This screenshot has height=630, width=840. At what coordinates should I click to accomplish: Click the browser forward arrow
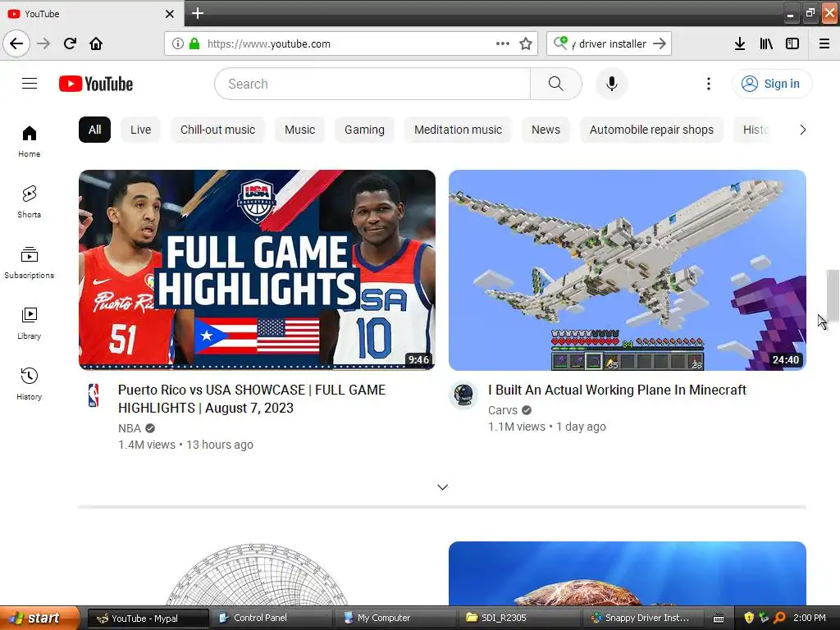tap(43, 43)
